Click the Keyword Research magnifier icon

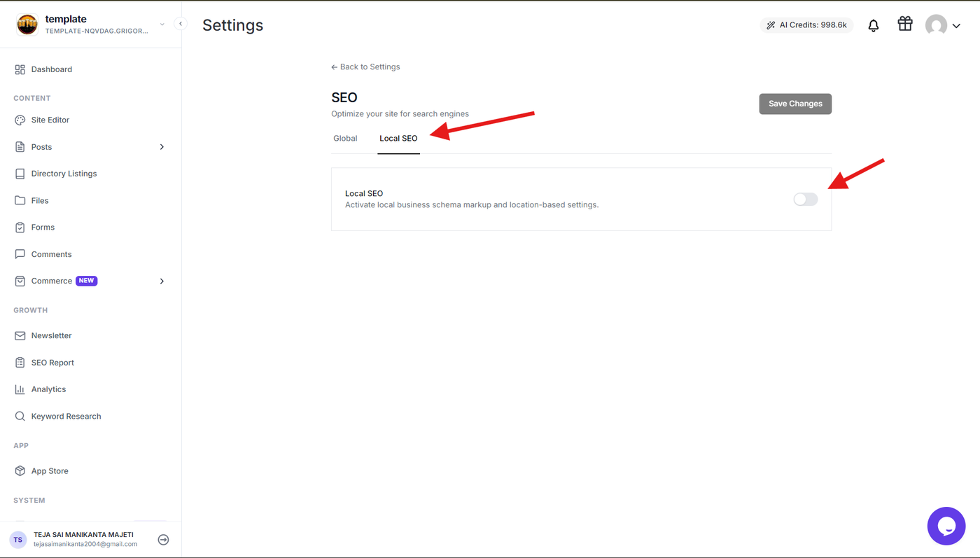pyautogui.click(x=20, y=416)
